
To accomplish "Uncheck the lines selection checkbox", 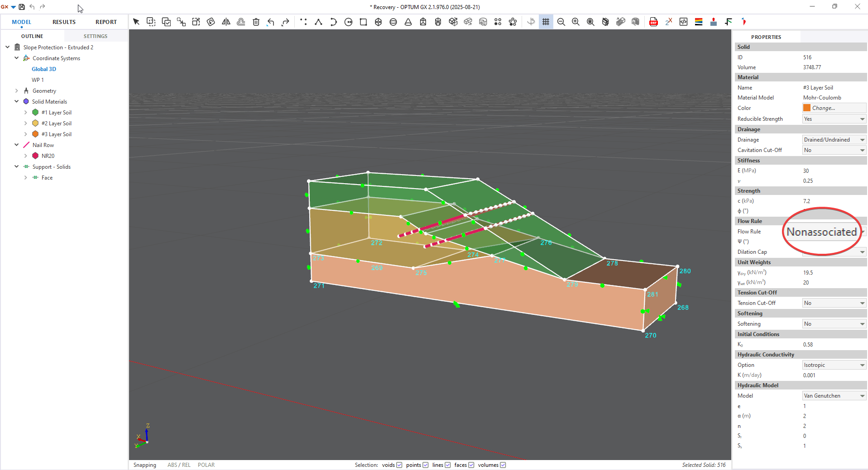I will (x=448, y=465).
